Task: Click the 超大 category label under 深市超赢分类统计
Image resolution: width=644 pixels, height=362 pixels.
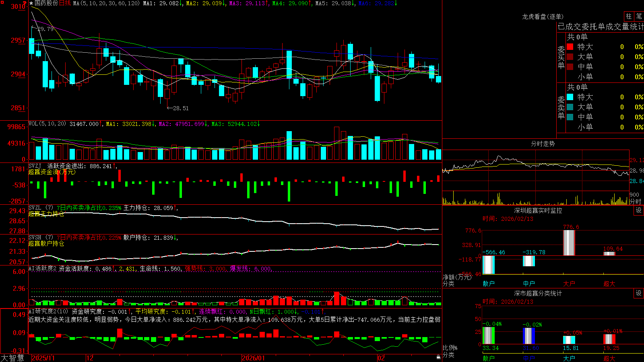Action: (x=609, y=358)
